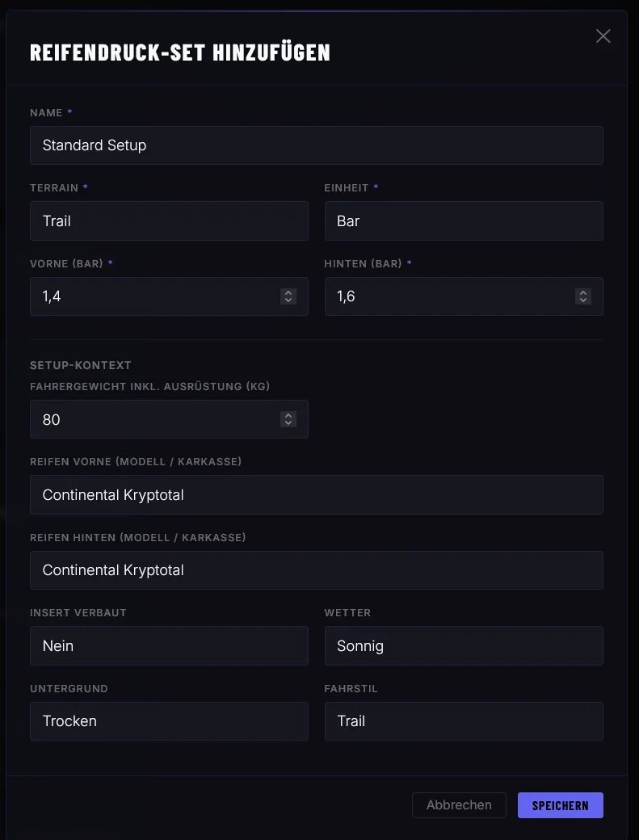Expand the Insert verbaut dropdown
Screen dimensions: 639x840
[x=169, y=646]
